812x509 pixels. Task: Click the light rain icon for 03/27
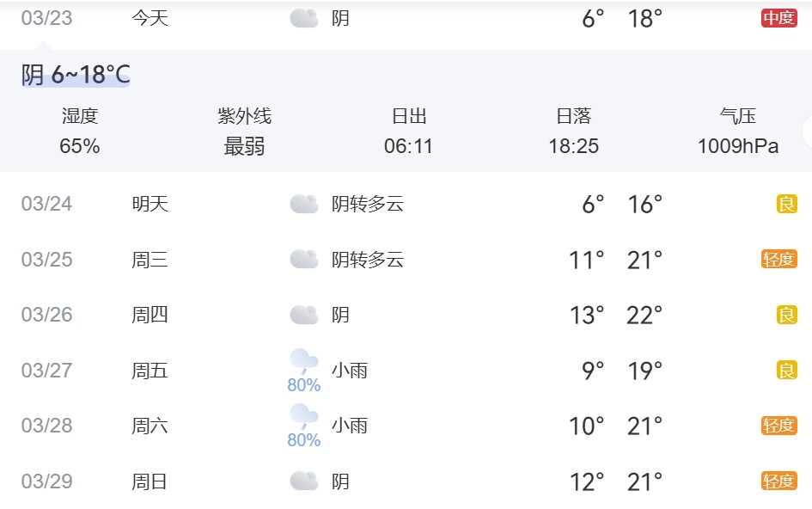(x=304, y=362)
